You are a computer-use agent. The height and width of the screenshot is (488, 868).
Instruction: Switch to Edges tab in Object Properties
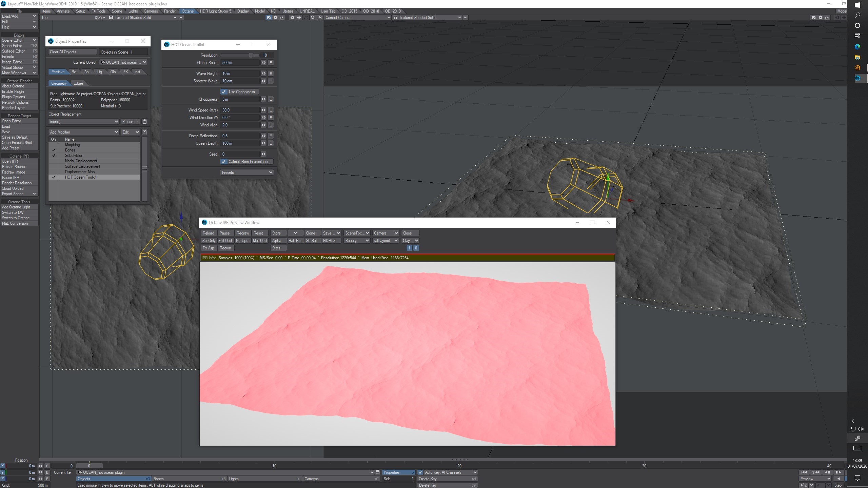(x=78, y=83)
